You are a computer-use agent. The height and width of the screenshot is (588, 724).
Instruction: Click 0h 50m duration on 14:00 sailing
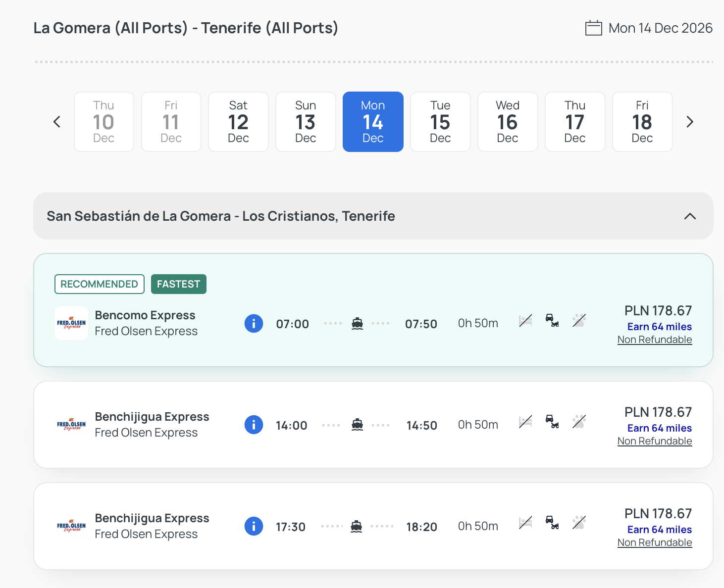tap(478, 425)
